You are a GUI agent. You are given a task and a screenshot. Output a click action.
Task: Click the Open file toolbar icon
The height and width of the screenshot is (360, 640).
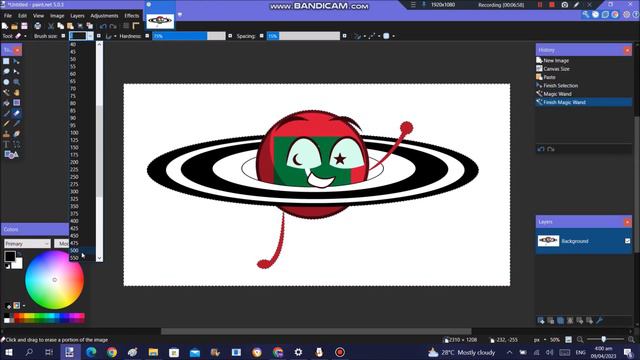pyautogui.click(x=14, y=26)
